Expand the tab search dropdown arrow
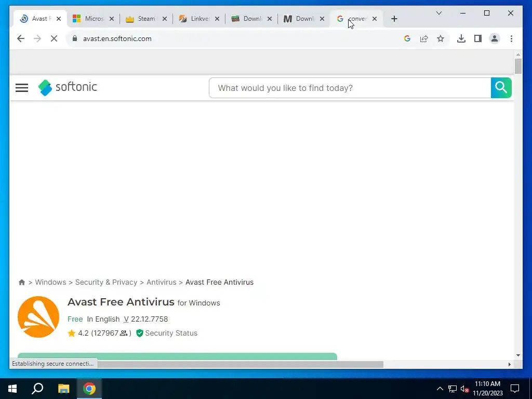The height and width of the screenshot is (399, 532). point(438,13)
